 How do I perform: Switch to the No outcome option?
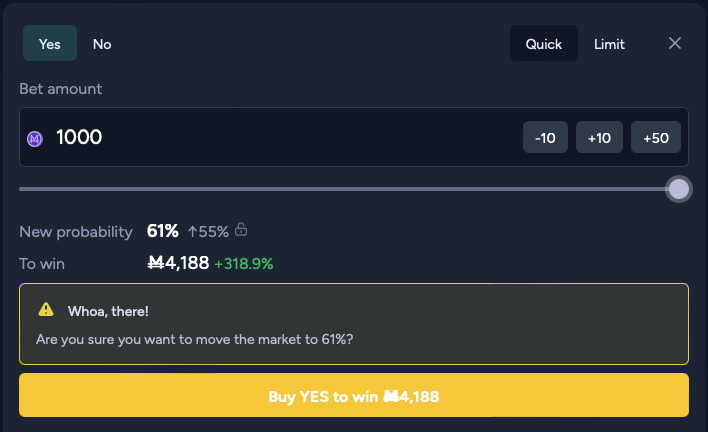coord(102,44)
